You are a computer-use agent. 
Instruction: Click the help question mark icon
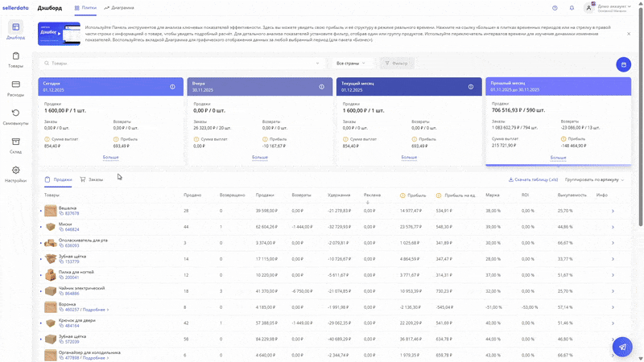click(555, 8)
